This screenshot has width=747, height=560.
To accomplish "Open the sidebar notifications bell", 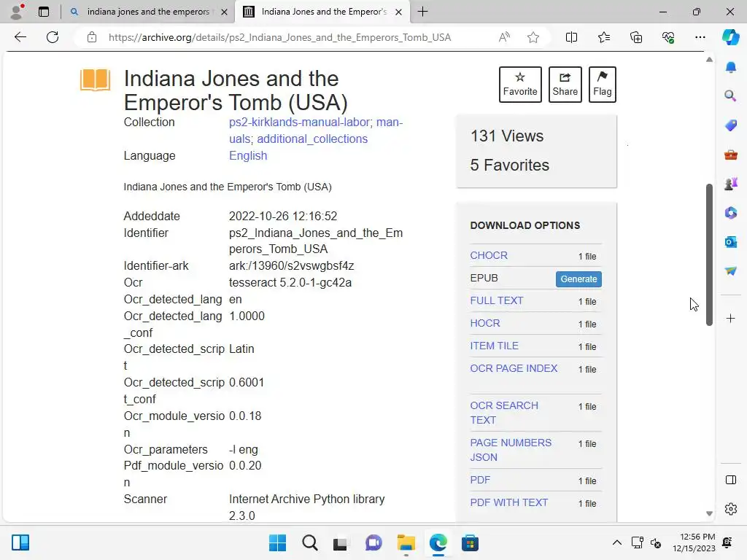I will (730, 67).
